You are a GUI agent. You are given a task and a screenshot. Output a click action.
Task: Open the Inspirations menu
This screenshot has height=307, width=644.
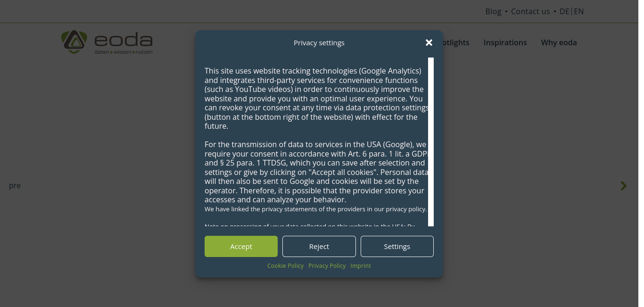click(x=505, y=42)
